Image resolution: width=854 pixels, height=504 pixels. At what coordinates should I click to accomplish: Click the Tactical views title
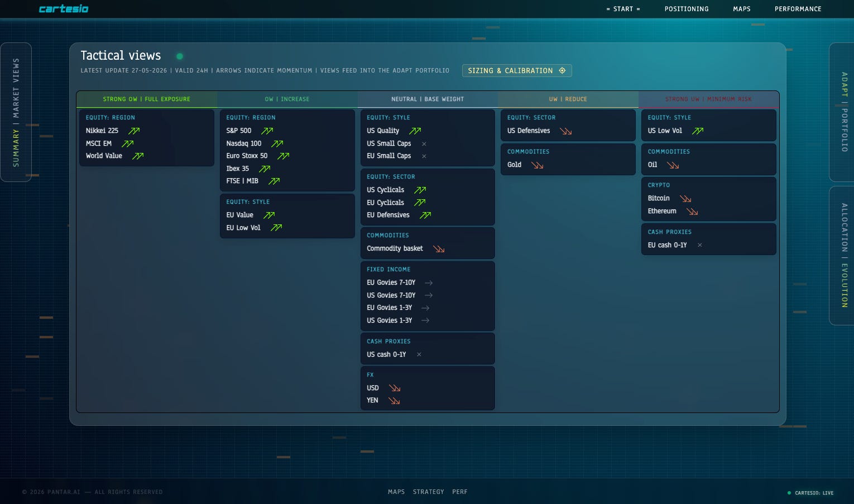(121, 56)
